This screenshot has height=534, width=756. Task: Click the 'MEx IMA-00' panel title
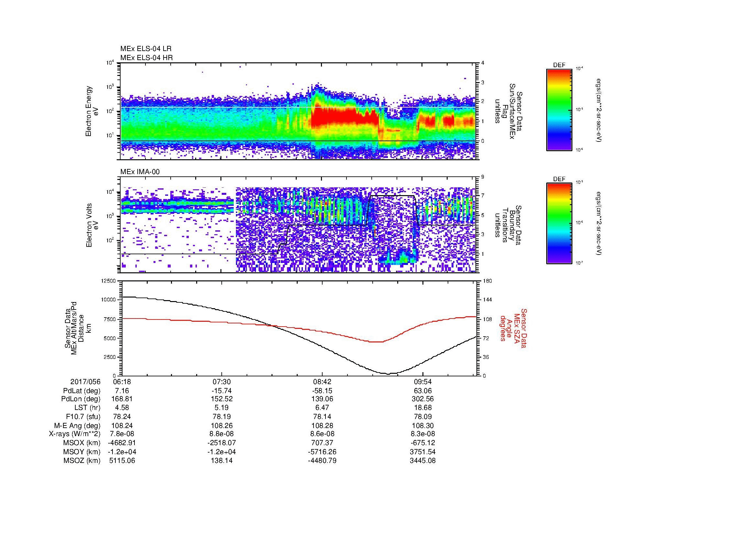click(140, 172)
